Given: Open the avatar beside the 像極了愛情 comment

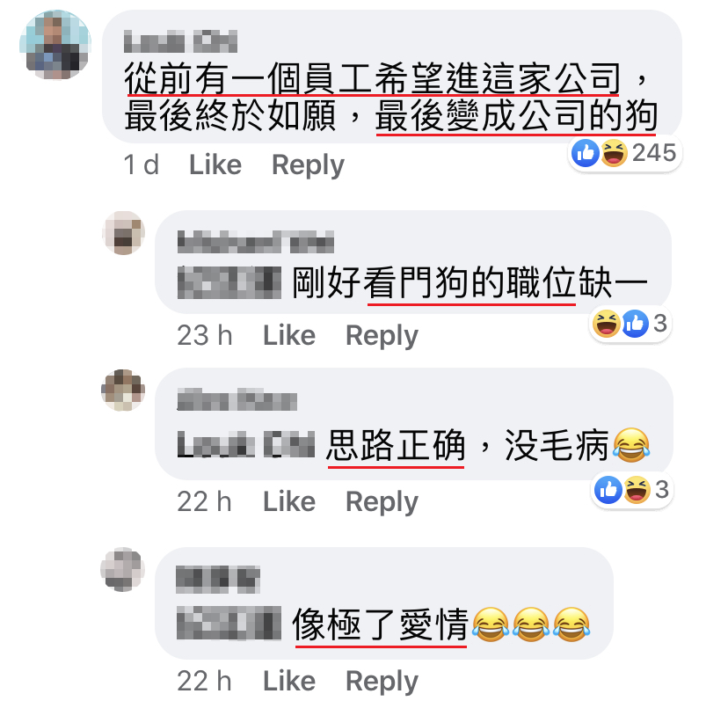Looking at the screenshot, I should point(122,570).
